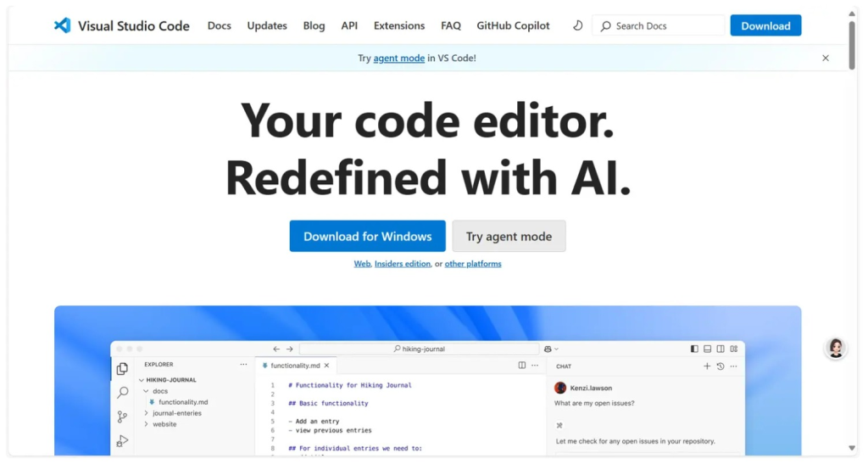The image size is (868, 464).
Task: Open the GitHub Copilot menu item
Action: (x=513, y=25)
